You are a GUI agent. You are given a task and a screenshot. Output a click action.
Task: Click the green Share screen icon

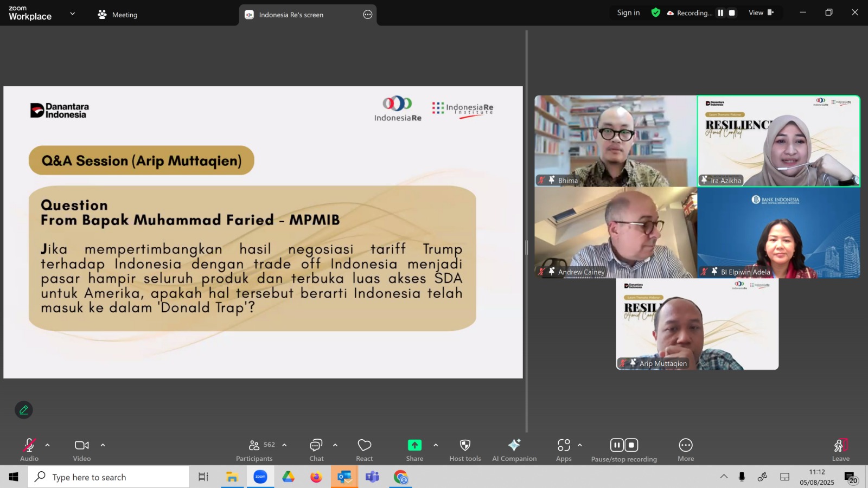(x=414, y=445)
